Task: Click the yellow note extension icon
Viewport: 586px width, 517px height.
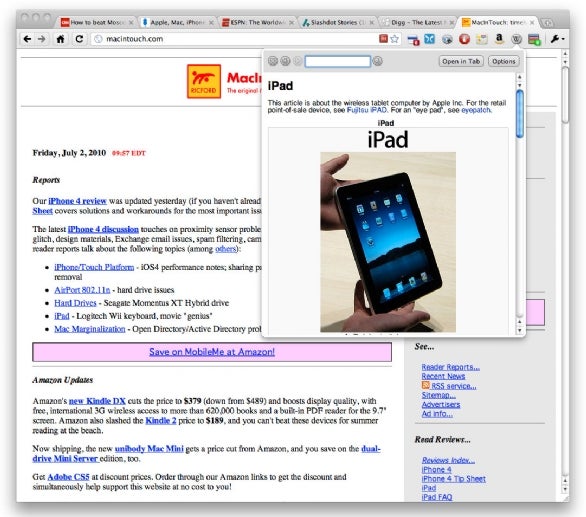Action: pos(482,39)
